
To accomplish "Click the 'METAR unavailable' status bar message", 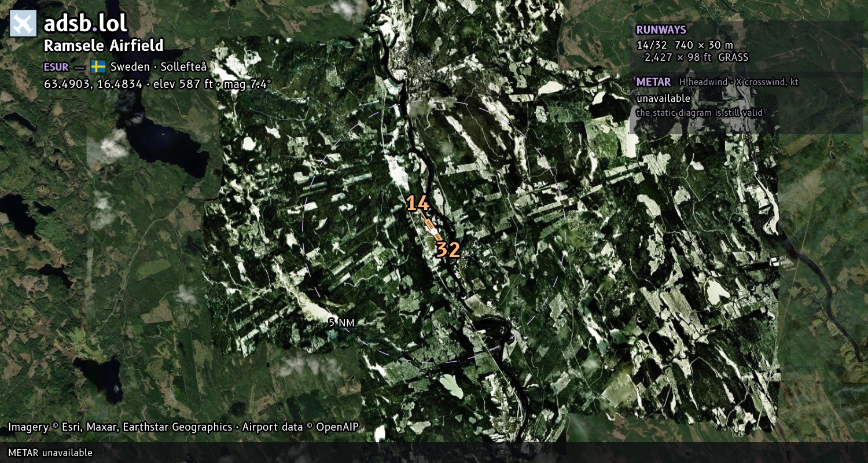I will (50, 453).
